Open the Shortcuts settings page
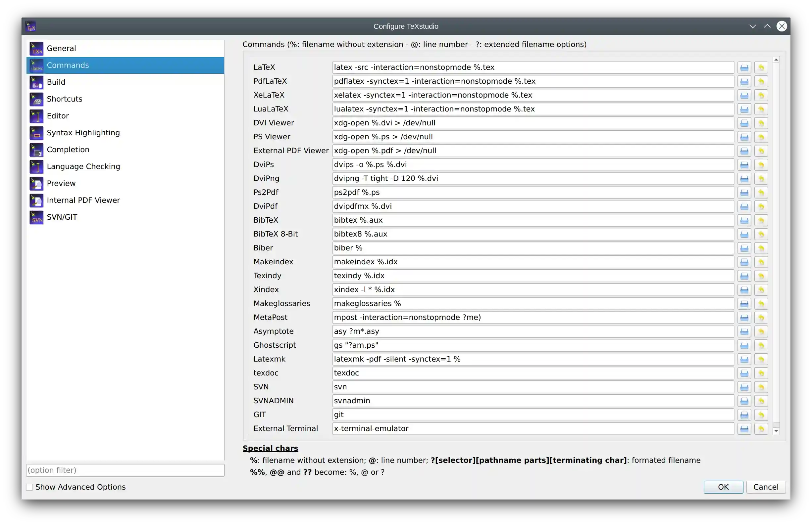The image size is (812, 525). 65,99
